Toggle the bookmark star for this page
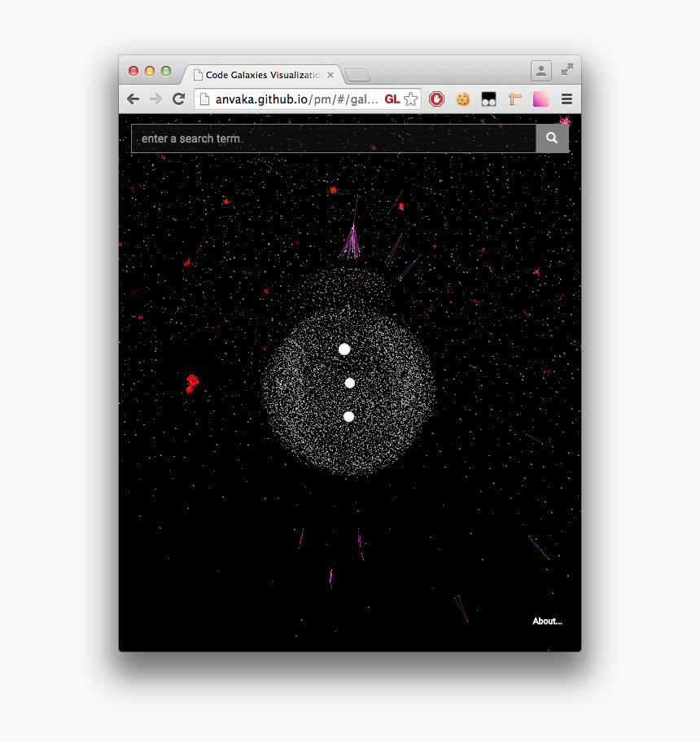 point(411,99)
